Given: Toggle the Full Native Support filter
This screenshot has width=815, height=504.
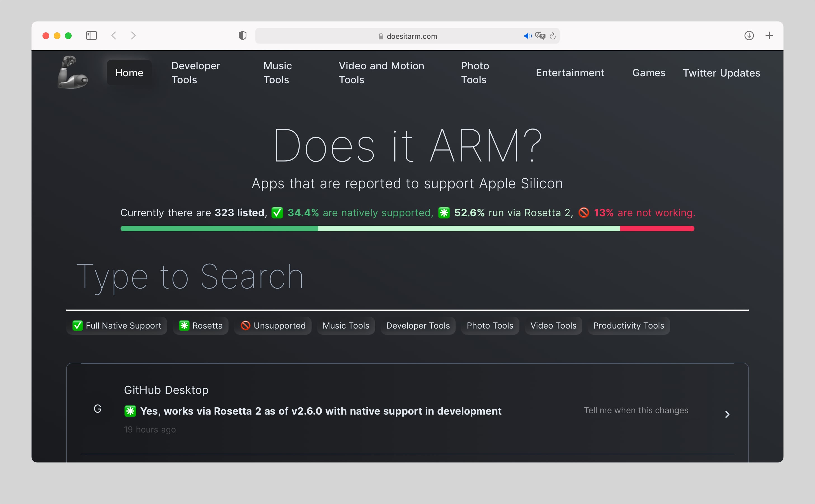Looking at the screenshot, I should [x=117, y=326].
